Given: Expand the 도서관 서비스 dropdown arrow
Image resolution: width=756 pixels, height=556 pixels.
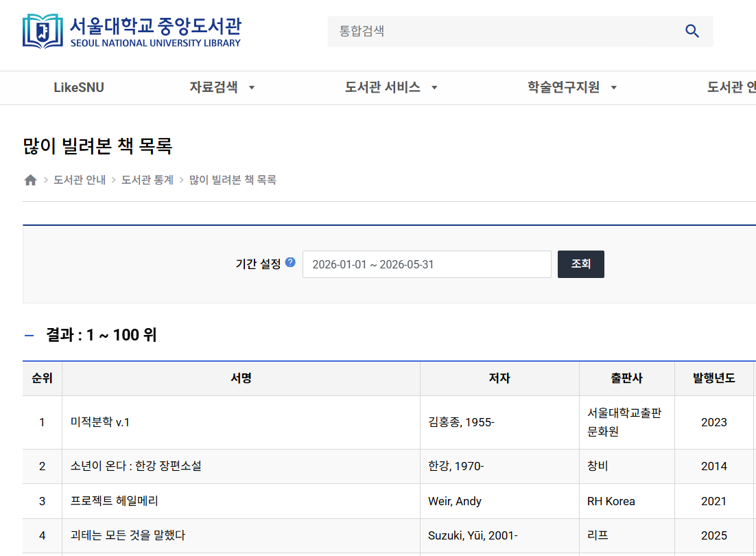Looking at the screenshot, I should tap(434, 88).
